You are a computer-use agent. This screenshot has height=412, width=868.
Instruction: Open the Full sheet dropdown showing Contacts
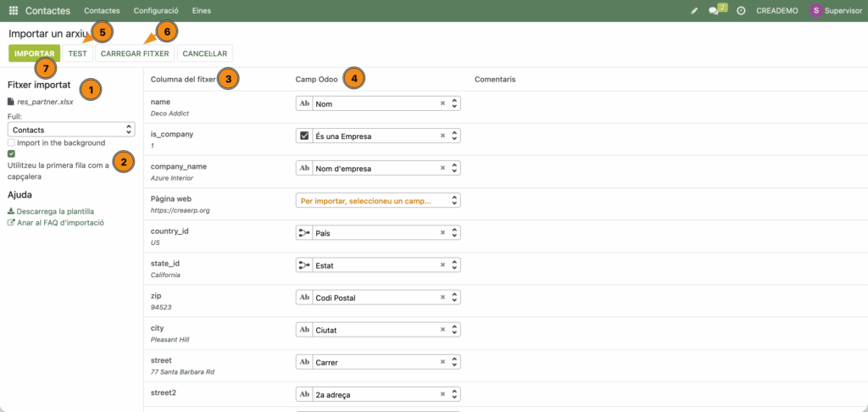click(x=71, y=129)
